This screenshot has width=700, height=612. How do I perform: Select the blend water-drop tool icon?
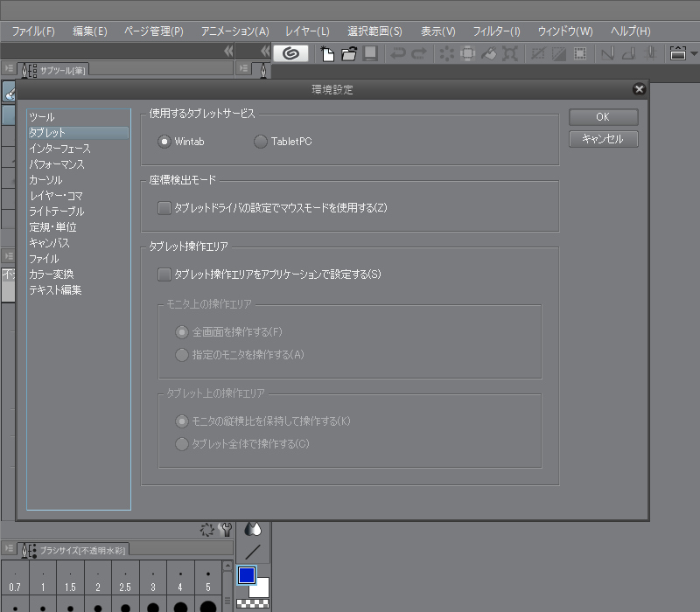coord(253,528)
